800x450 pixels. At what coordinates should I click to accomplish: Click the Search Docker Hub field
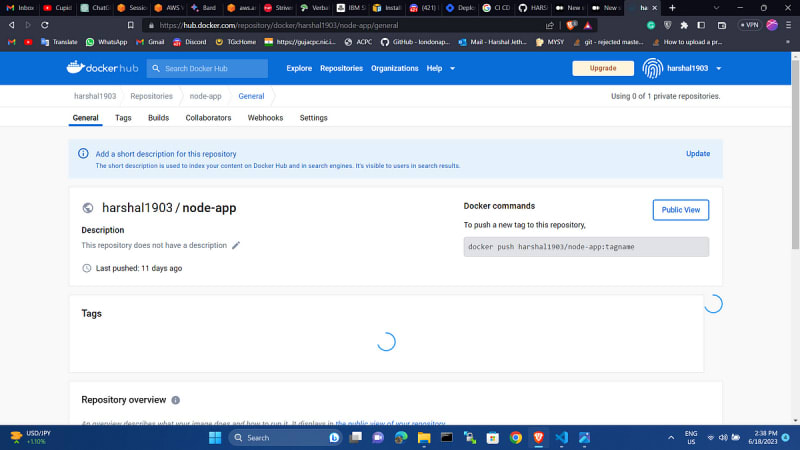tap(207, 68)
